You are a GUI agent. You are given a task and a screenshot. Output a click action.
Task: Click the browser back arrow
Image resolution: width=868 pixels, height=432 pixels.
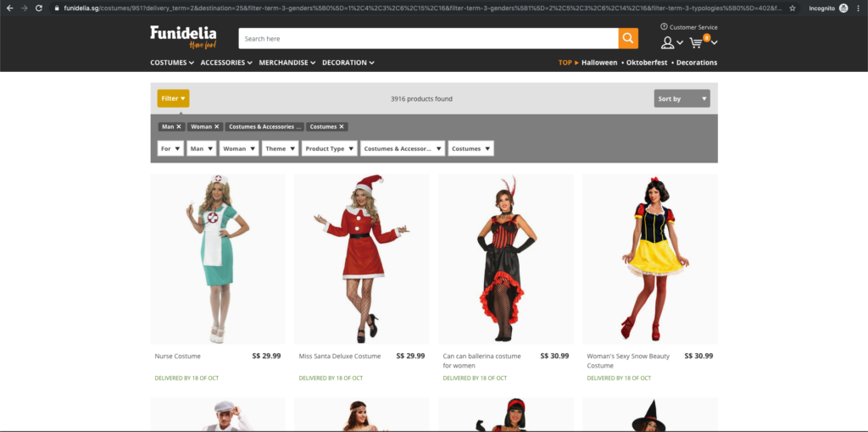[x=9, y=8]
